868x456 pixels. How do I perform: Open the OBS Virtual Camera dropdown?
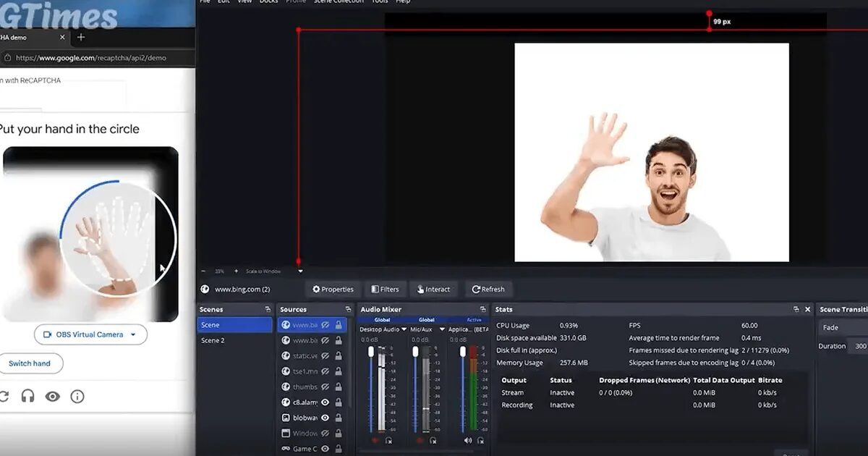(90, 334)
